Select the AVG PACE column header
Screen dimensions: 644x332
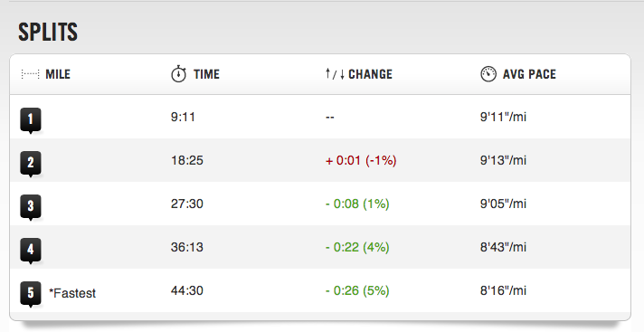[x=529, y=74]
